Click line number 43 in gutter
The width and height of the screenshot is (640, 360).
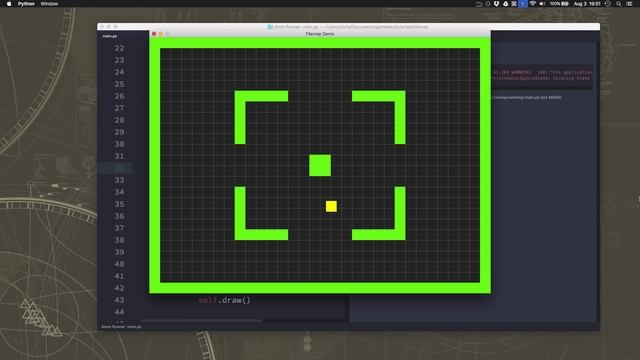tap(119, 300)
